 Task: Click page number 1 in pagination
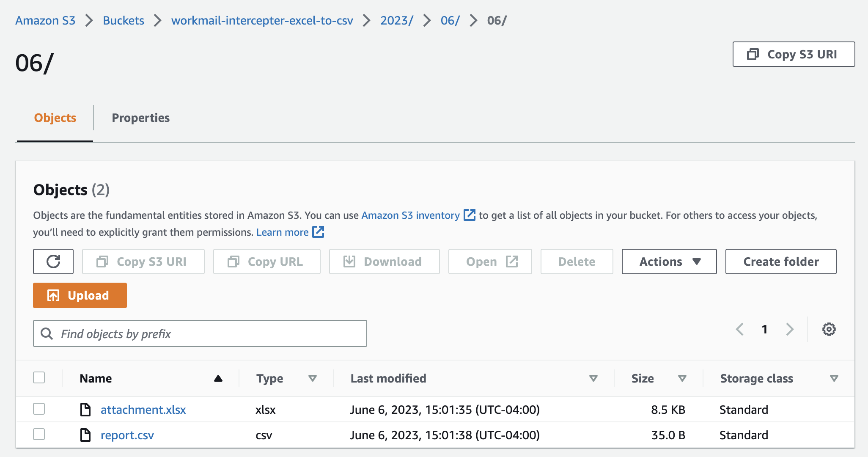765,329
